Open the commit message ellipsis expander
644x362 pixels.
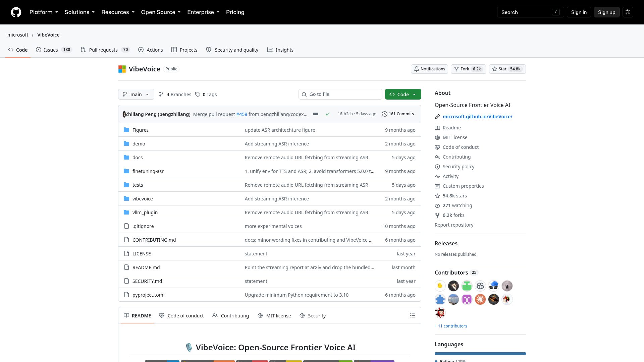(315, 114)
